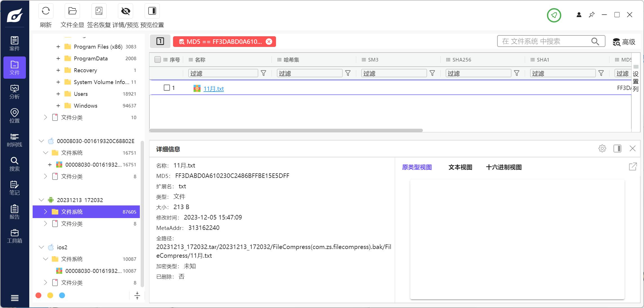Image resolution: width=644 pixels, height=308 pixels.
Task: Click the SM3 filter input field
Action: (x=394, y=73)
